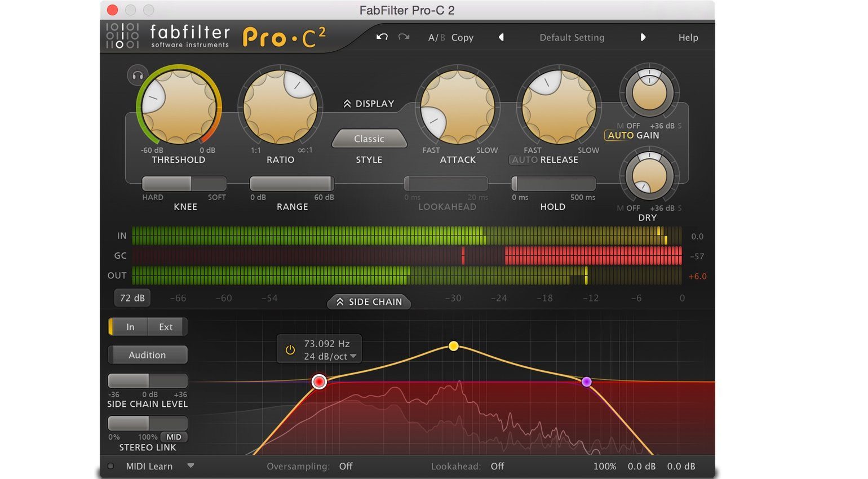Switch sidechain input to Ext

click(x=165, y=327)
